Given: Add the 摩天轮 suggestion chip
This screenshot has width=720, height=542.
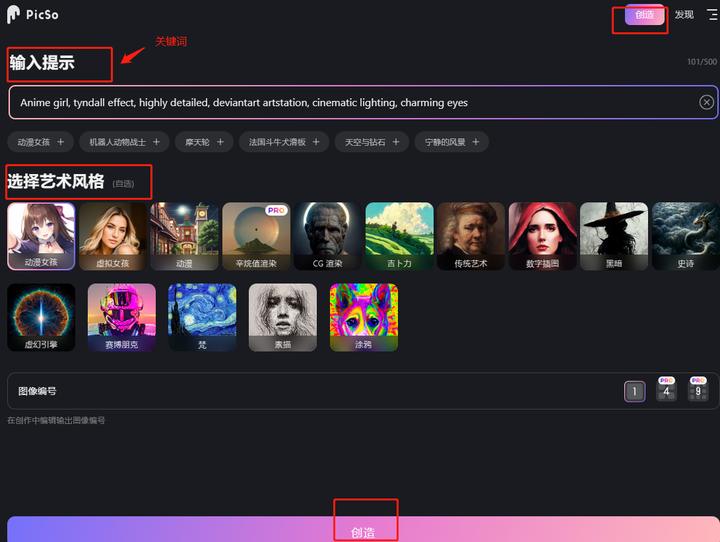Looking at the screenshot, I should tap(204, 142).
